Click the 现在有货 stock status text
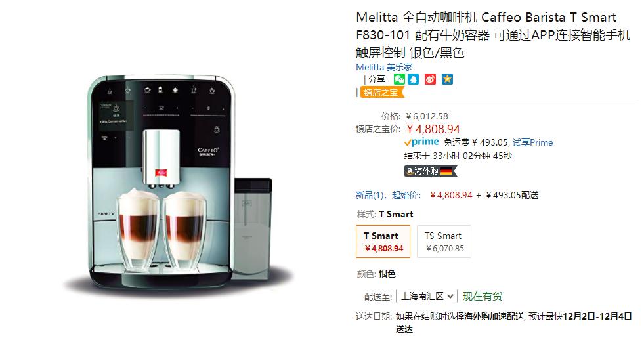Viewport: 644px width, 340px height. click(x=482, y=297)
